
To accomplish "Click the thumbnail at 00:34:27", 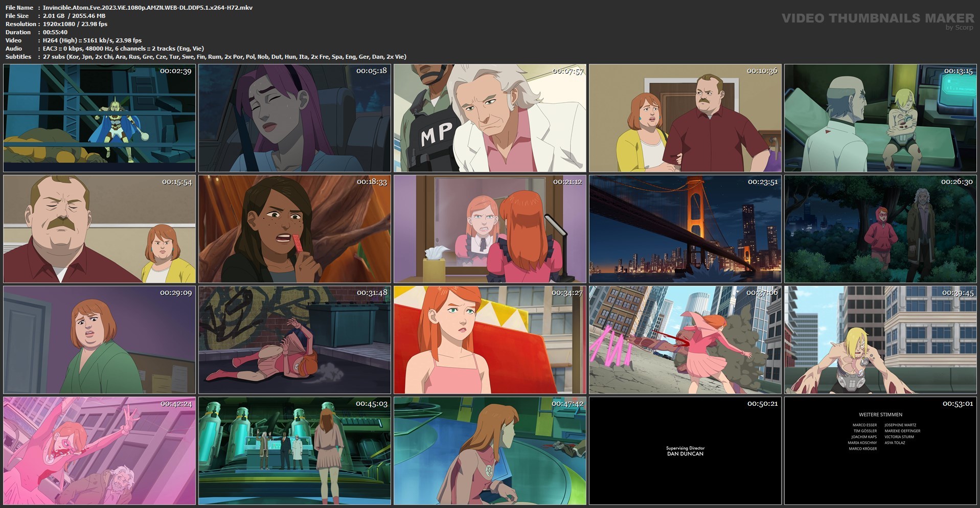I will click(490, 340).
